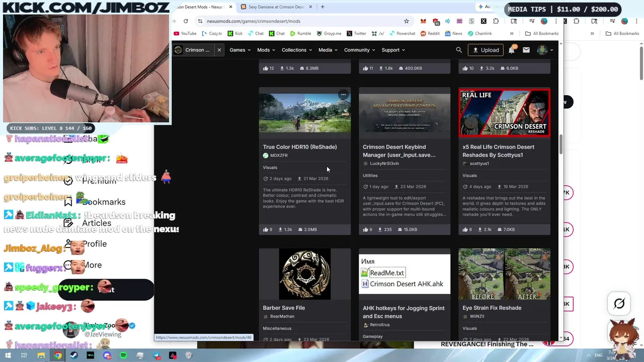The image size is (644, 362).
Task: Open Windows Start menu
Action: click(8, 355)
